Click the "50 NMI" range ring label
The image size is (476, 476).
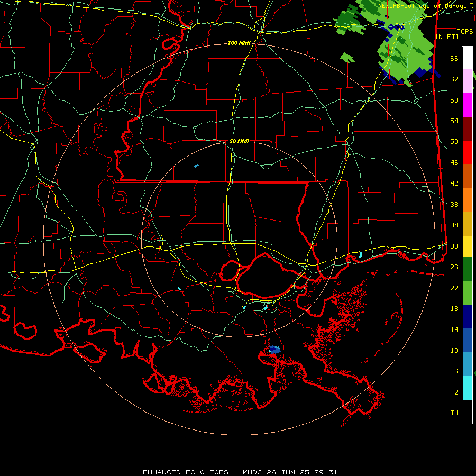(239, 141)
